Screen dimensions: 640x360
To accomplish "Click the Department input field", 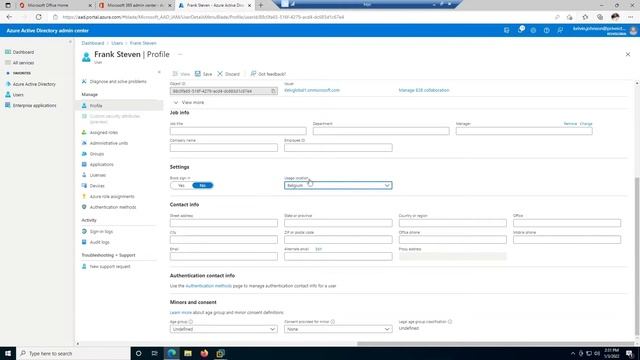I will pyautogui.click(x=381, y=131).
